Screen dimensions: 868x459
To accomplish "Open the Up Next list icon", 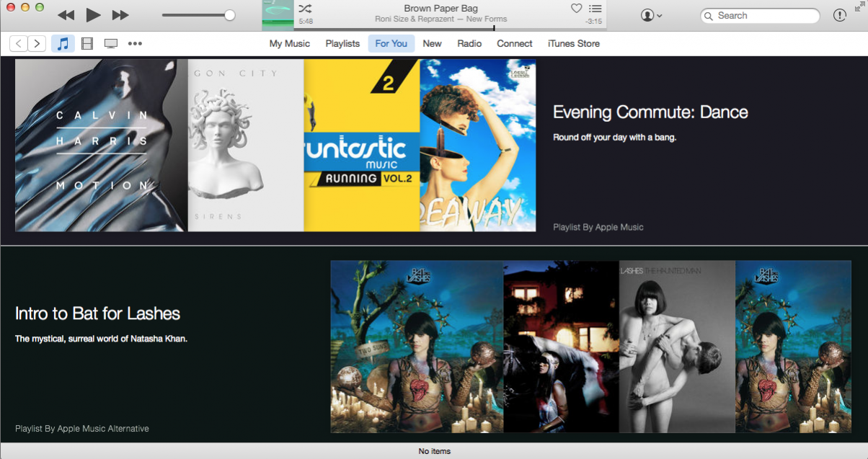I will pos(595,9).
